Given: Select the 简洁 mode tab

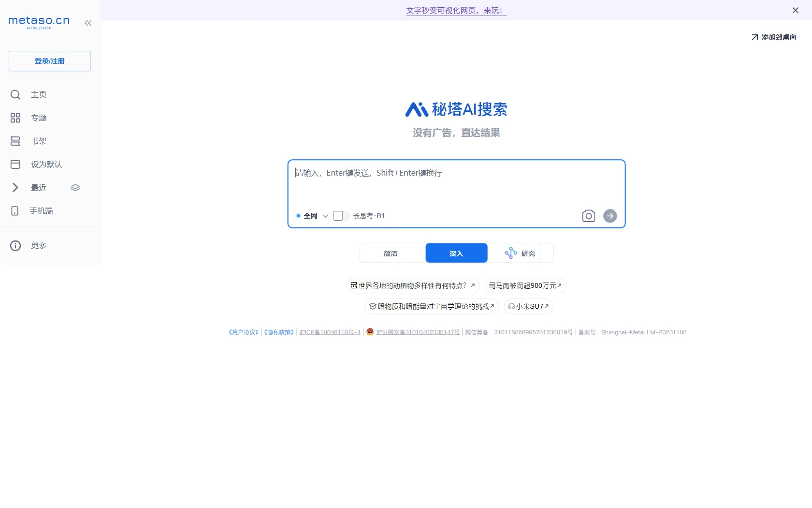Looking at the screenshot, I should (391, 254).
